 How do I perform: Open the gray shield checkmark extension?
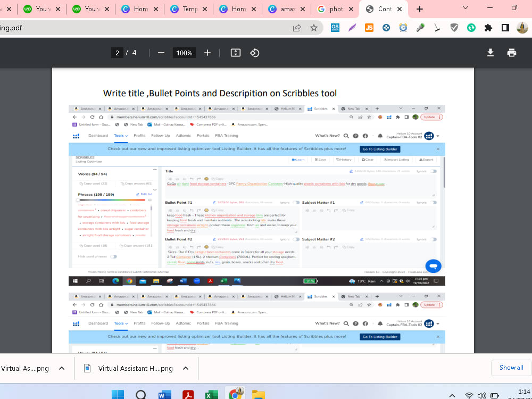click(454, 28)
